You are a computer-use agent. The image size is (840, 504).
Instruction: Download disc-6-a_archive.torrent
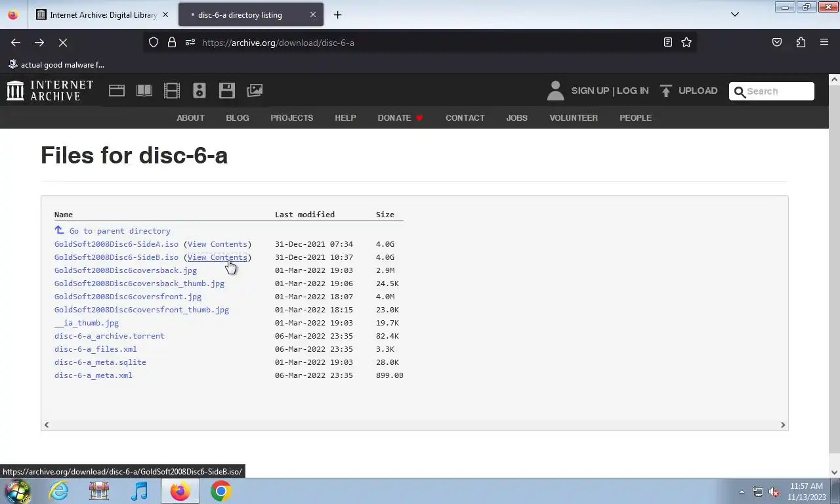coord(110,336)
